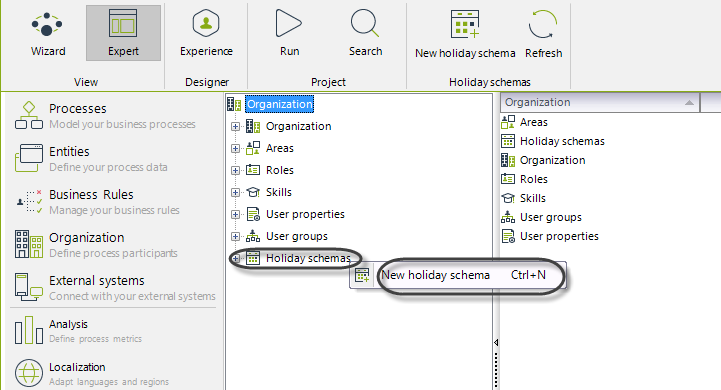Image resolution: width=721 pixels, height=390 pixels.
Task: Expand the User groups tree node
Action: 235,237
